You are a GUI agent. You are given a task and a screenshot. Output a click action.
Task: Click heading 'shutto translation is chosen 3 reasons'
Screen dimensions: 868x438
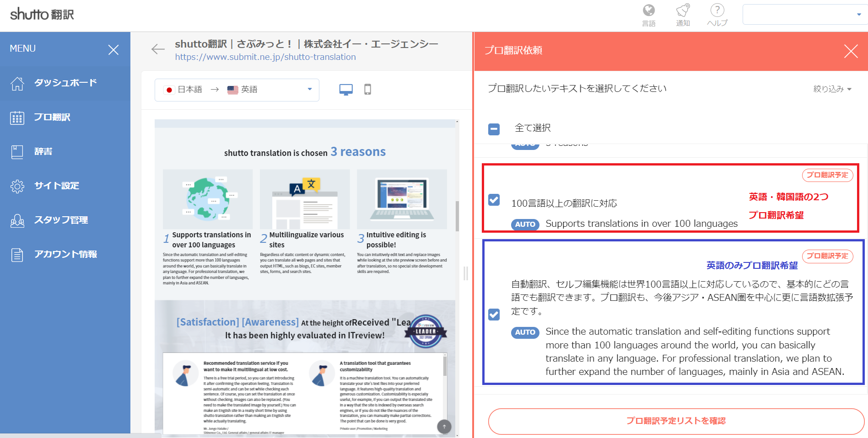pos(305,152)
